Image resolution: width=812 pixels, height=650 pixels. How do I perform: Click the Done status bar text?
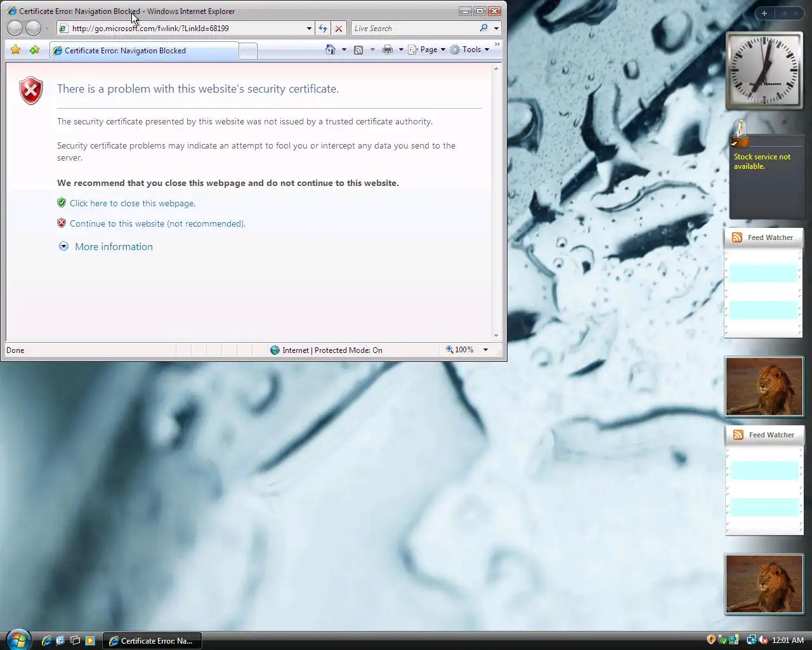(15, 350)
